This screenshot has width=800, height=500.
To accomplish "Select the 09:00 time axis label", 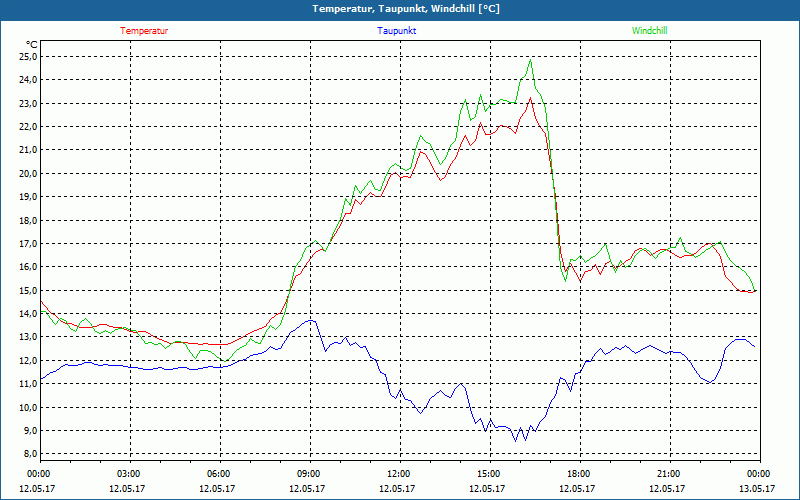I will point(309,474).
